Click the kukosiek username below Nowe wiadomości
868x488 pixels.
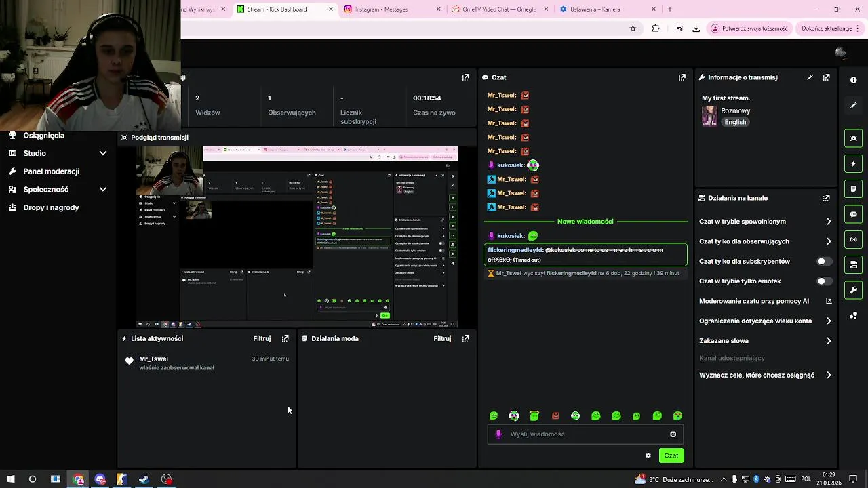(510, 236)
